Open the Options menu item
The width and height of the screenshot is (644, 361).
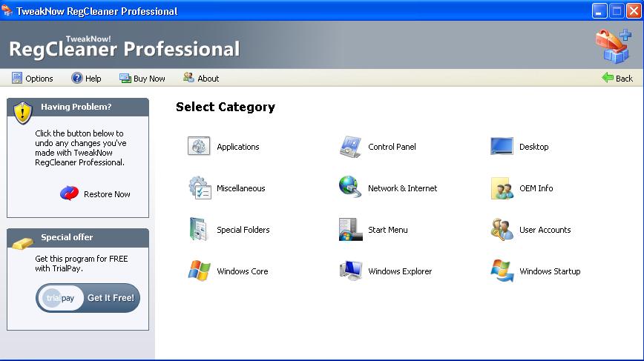[39, 79]
